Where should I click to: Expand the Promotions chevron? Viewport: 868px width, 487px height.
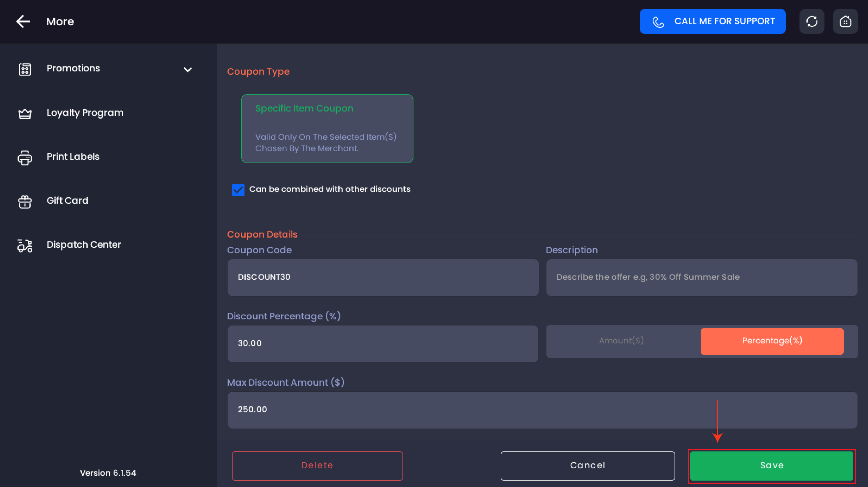[x=188, y=69]
